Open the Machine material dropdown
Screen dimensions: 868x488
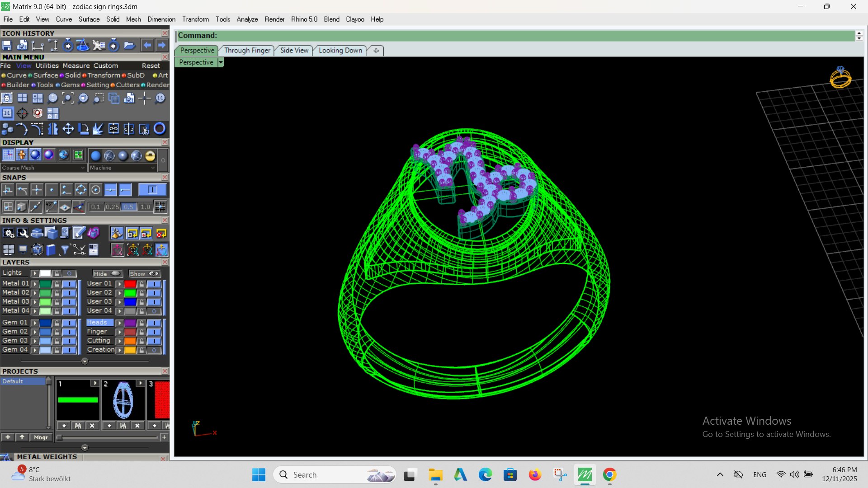coord(123,168)
